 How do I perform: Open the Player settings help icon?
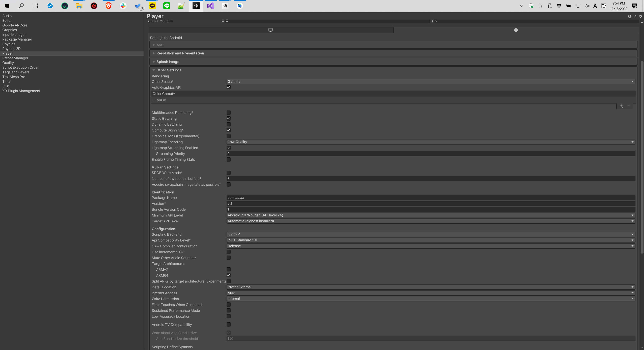629,16
